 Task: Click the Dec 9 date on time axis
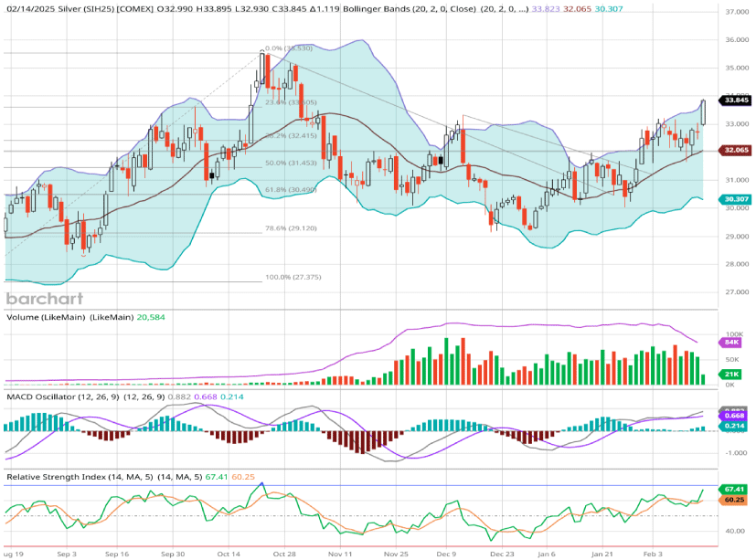(x=446, y=554)
